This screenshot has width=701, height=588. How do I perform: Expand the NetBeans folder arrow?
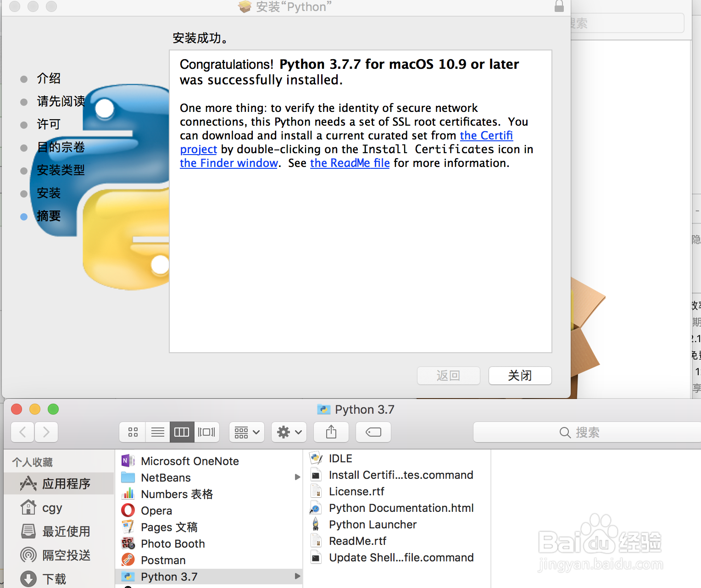tap(297, 477)
